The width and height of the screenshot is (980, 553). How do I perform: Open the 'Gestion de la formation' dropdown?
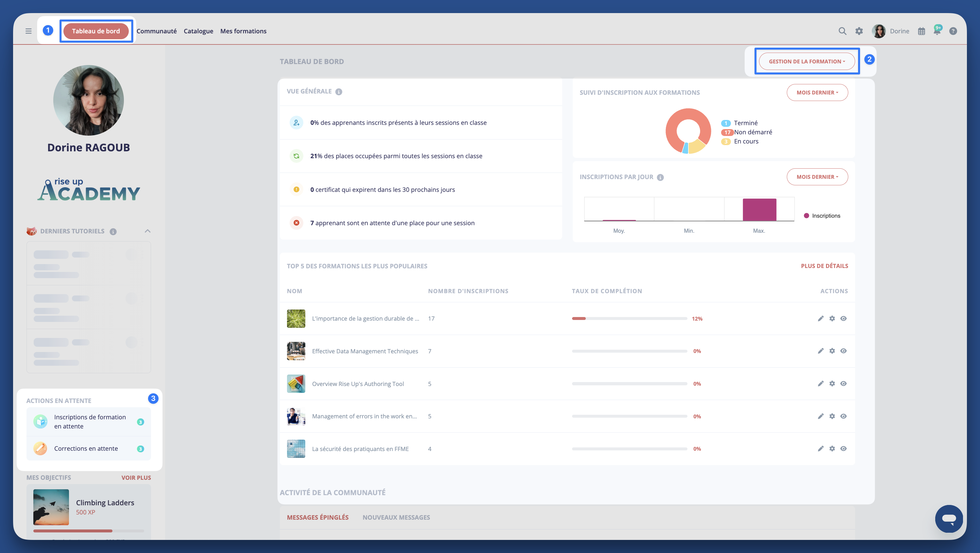[807, 61]
